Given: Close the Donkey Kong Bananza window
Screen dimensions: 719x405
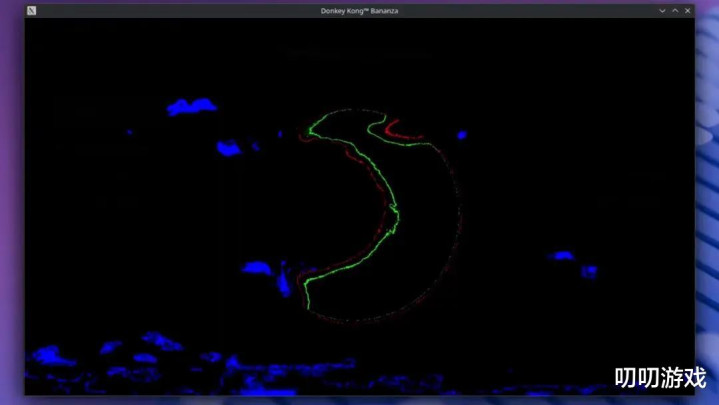Looking at the screenshot, I should click(687, 11).
